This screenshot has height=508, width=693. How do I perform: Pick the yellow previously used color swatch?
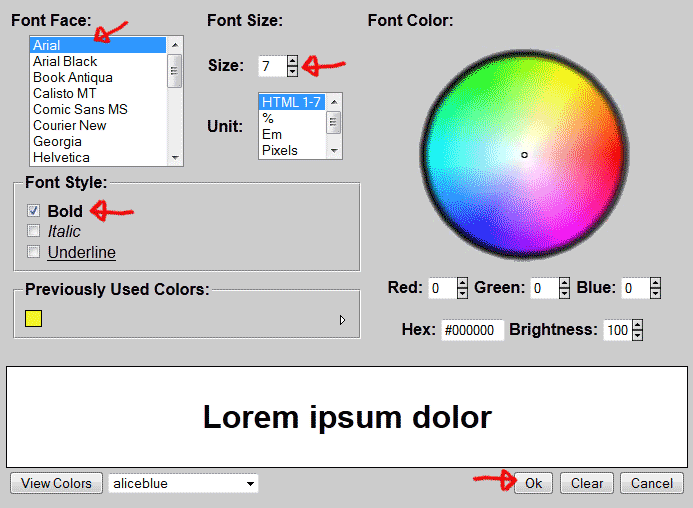click(x=33, y=319)
